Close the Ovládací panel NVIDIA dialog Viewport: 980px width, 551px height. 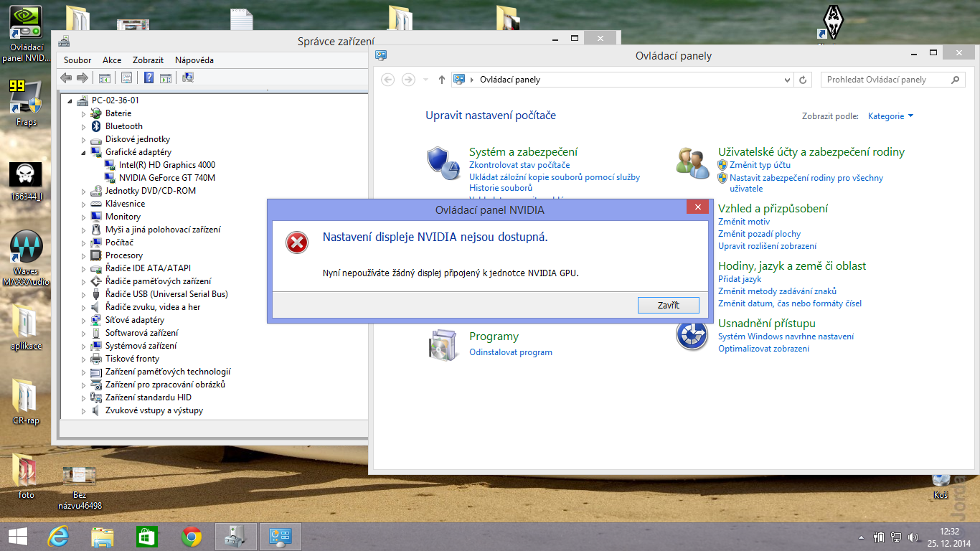click(697, 207)
